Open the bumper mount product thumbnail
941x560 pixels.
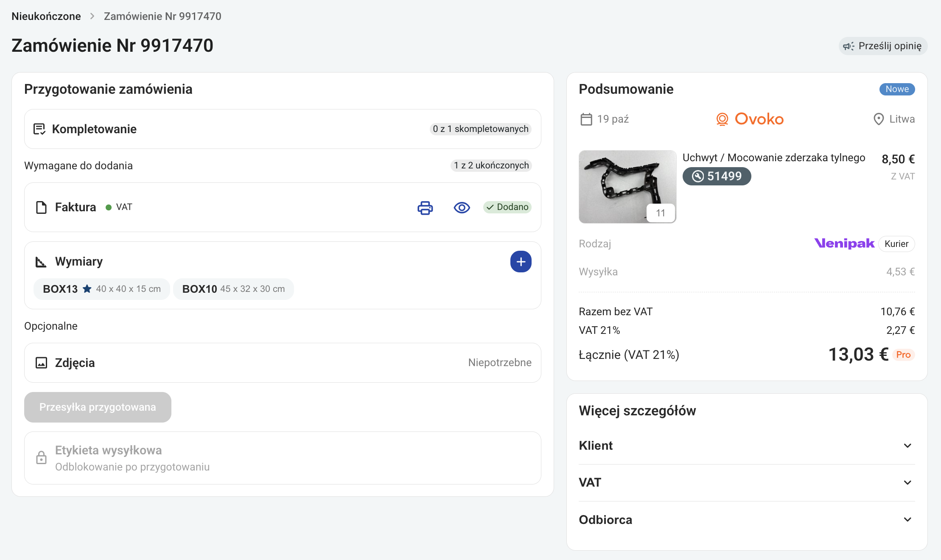[x=627, y=187]
